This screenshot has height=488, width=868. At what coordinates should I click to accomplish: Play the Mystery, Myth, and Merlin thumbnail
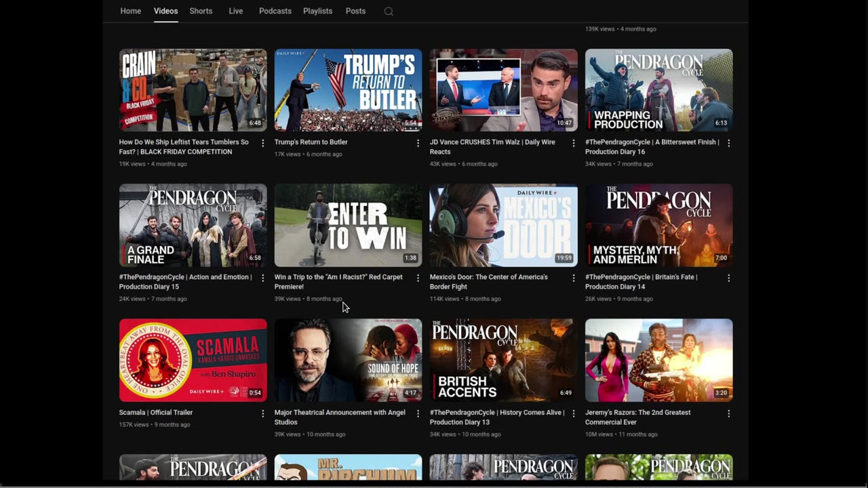pyautogui.click(x=659, y=225)
